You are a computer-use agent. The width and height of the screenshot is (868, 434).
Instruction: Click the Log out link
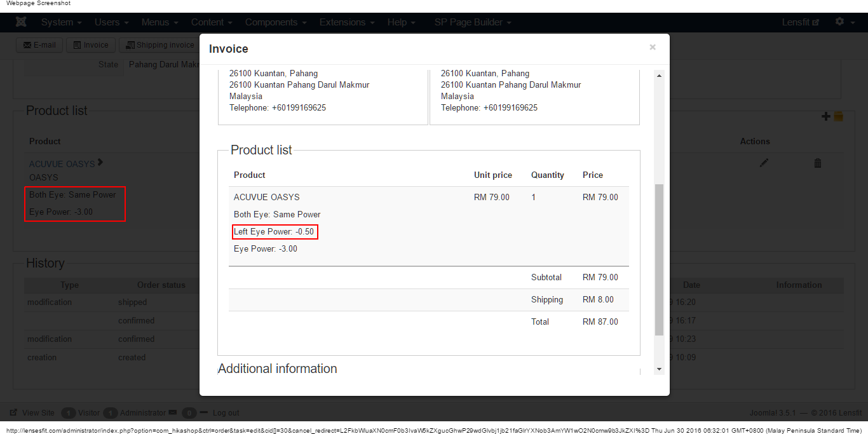point(226,413)
